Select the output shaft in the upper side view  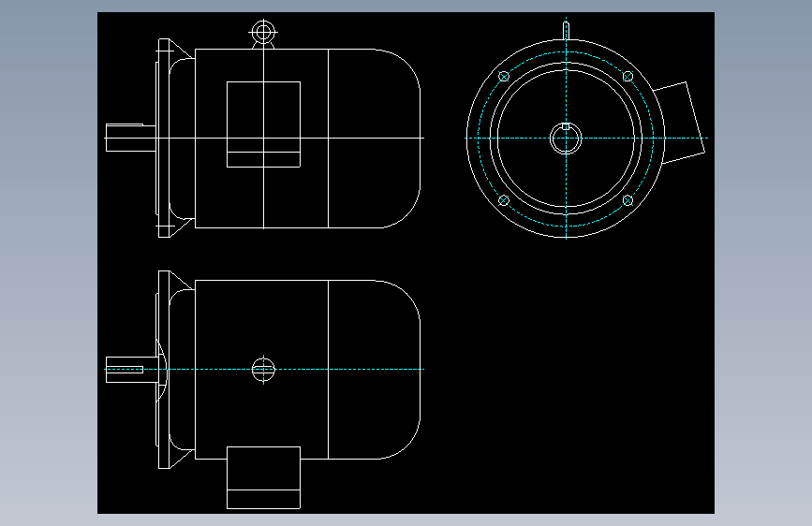point(131,138)
